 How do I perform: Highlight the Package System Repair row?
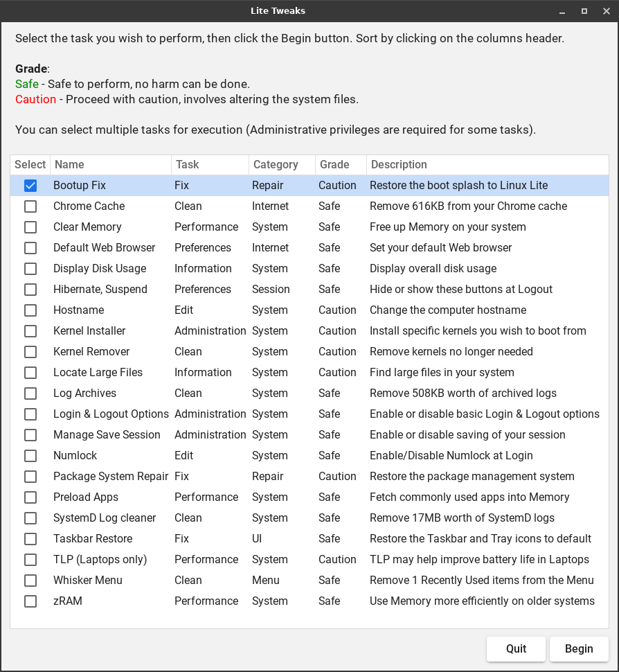111,477
